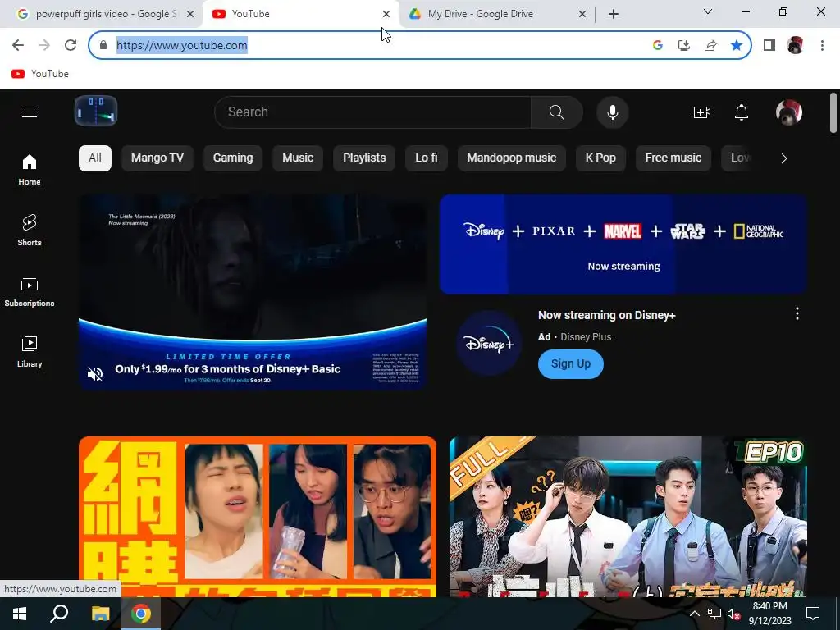Select the Playlists chip
Image resolution: width=840 pixels, height=630 pixels.
[x=364, y=158]
